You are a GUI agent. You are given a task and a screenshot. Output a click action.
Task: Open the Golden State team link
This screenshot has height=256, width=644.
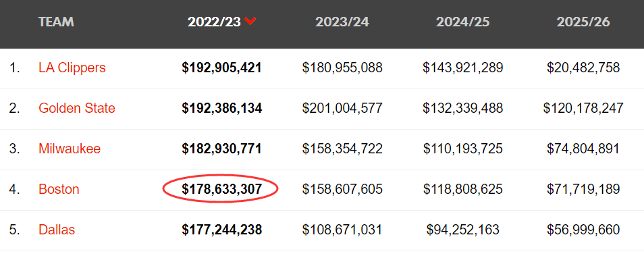(77, 108)
